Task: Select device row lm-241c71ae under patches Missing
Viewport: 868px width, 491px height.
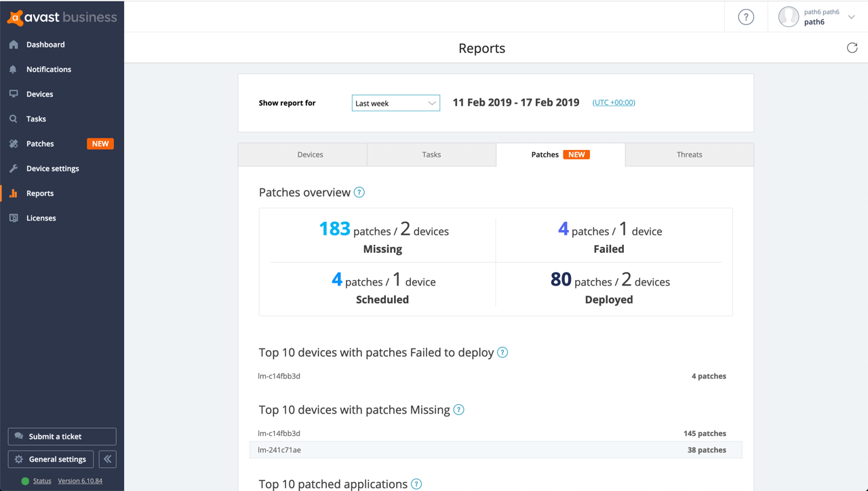Action: pyautogui.click(x=495, y=450)
